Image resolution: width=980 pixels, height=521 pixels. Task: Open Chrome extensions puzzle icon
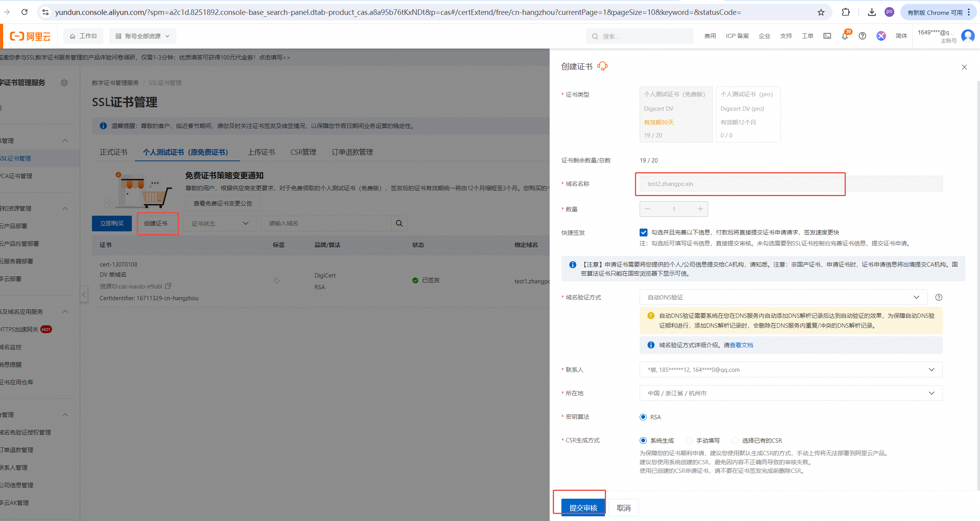[845, 12]
